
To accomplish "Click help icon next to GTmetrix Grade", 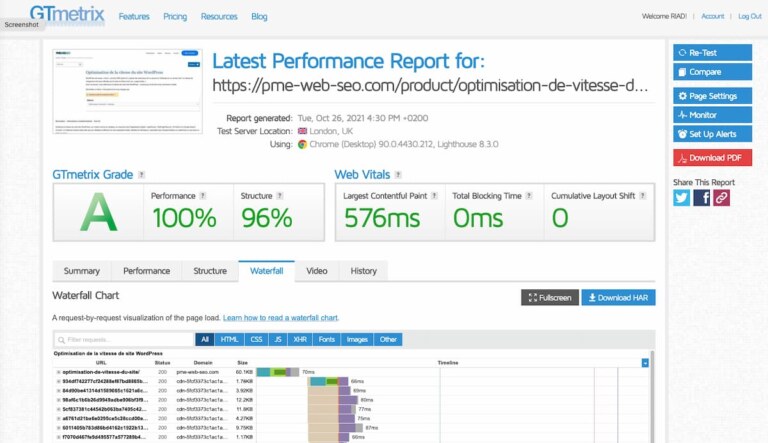I will 142,174.
